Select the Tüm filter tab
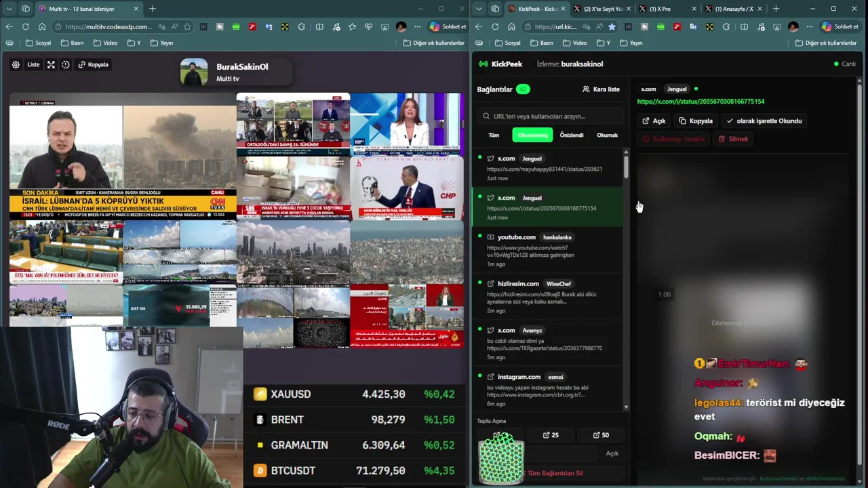This screenshot has width=868, height=488. [x=494, y=135]
